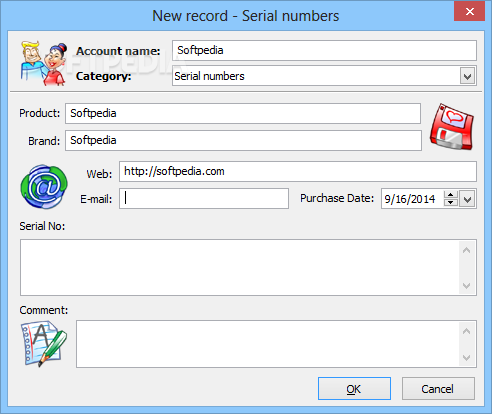Click the 'Account name:' label
Viewport: 492px width, 414px height.
[118, 51]
